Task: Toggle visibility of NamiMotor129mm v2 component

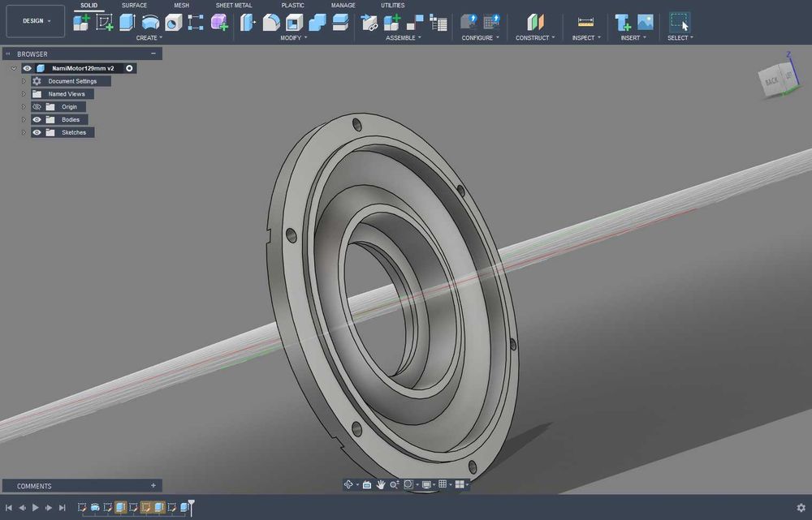Action: coord(27,68)
